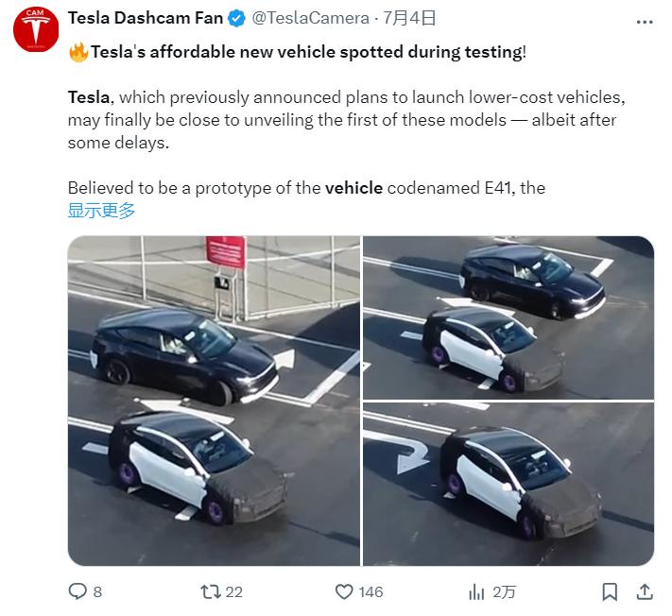Open the three-dot more options menu
Screen dimensions: 672x616
645,22
